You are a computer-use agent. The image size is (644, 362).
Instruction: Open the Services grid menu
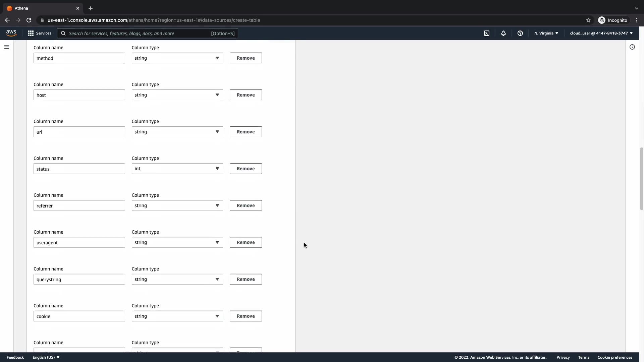(x=40, y=33)
